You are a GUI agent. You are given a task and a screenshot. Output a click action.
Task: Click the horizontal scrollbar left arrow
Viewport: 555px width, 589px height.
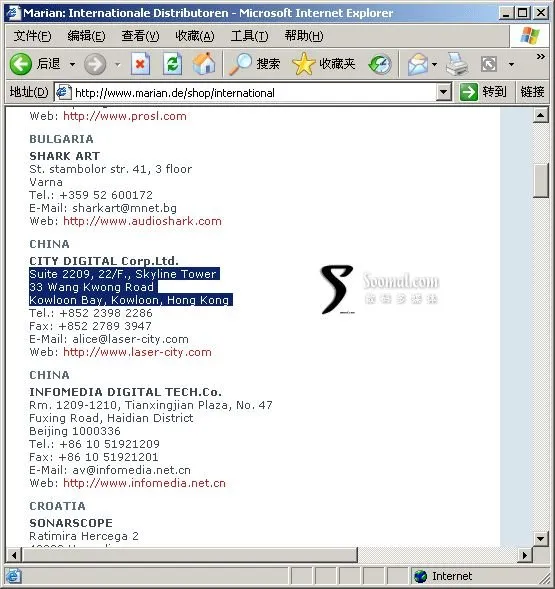pos(14,555)
